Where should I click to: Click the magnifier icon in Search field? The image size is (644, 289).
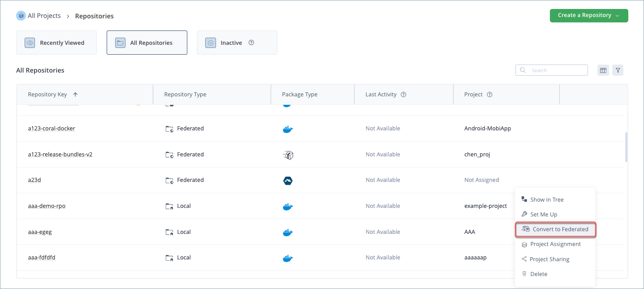[x=523, y=70]
